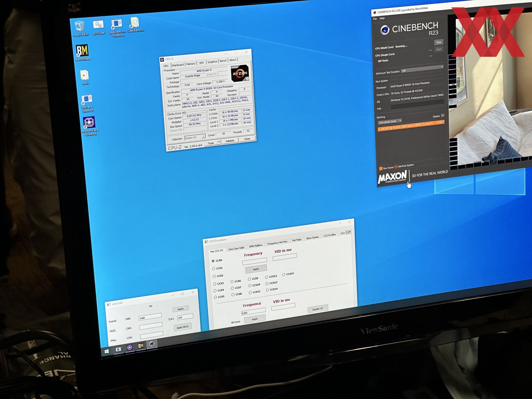The width and height of the screenshot is (532, 399).
Task: Click the Cinebench title bar icon
Action: pyautogui.click(x=375, y=12)
